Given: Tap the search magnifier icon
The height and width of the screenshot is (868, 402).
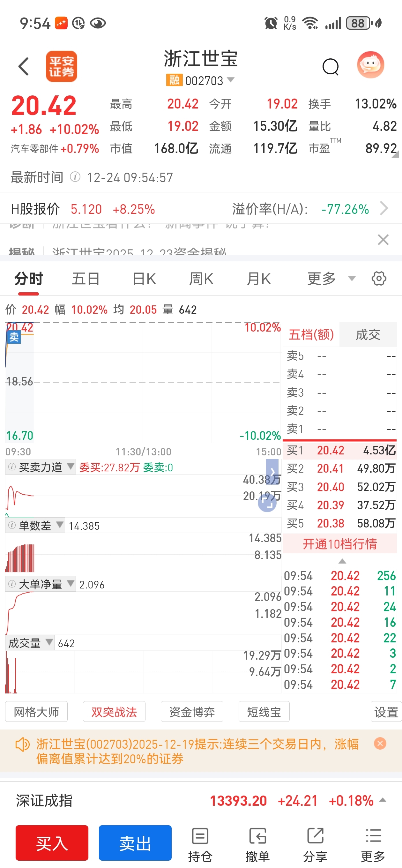Looking at the screenshot, I should (330, 67).
